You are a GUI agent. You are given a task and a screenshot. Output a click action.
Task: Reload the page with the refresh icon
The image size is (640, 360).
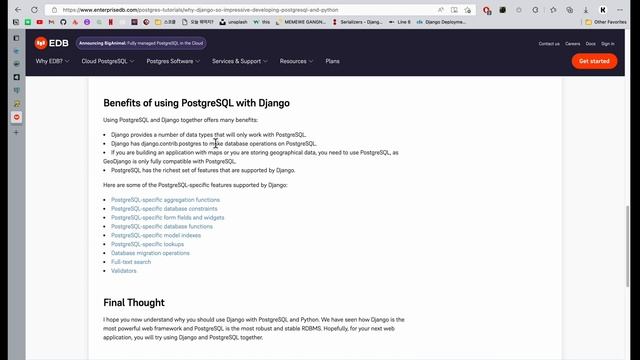click(x=34, y=10)
